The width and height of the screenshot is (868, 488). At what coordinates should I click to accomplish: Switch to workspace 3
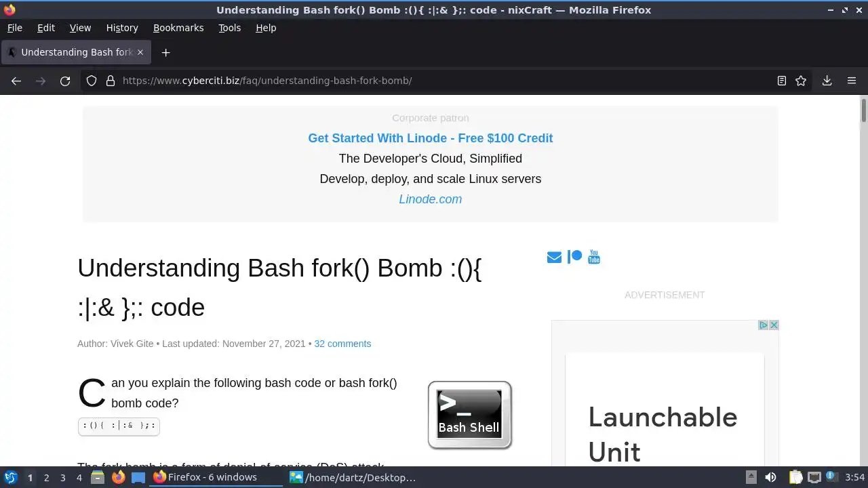click(62, 478)
